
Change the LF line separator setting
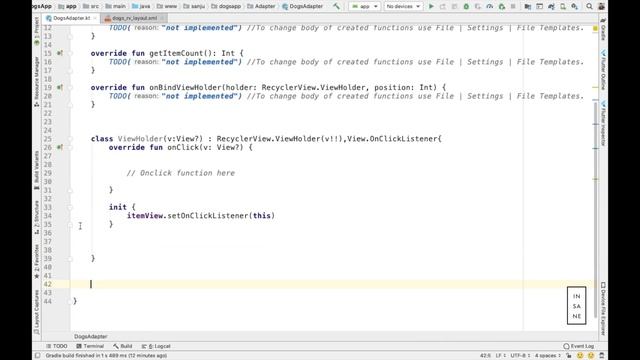click(501, 356)
